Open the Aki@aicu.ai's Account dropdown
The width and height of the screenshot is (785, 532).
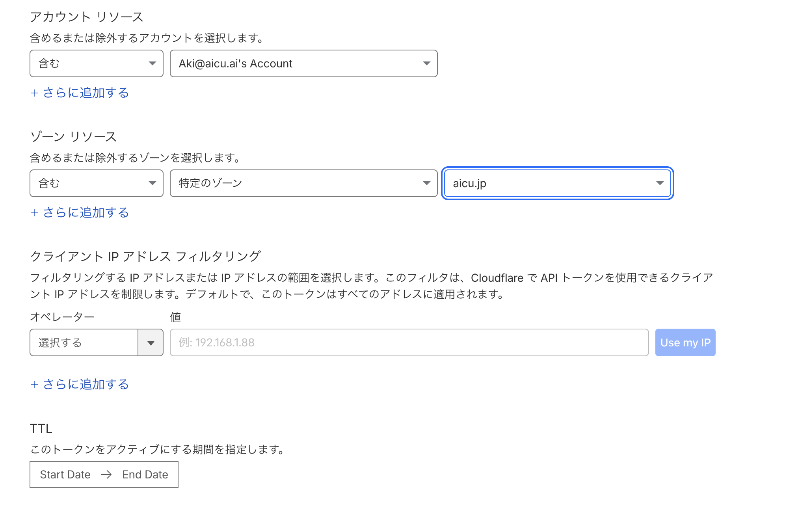tap(303, 63)
